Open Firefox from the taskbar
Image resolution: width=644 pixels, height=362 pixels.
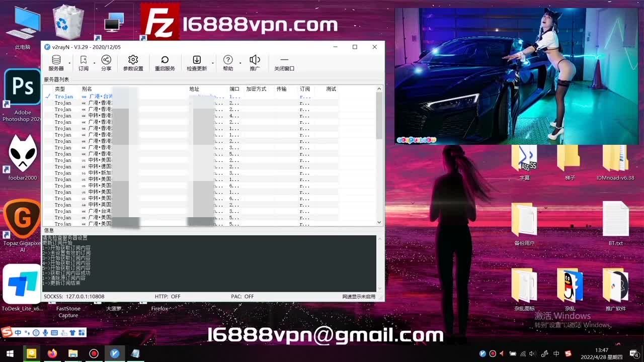point(52,353)
